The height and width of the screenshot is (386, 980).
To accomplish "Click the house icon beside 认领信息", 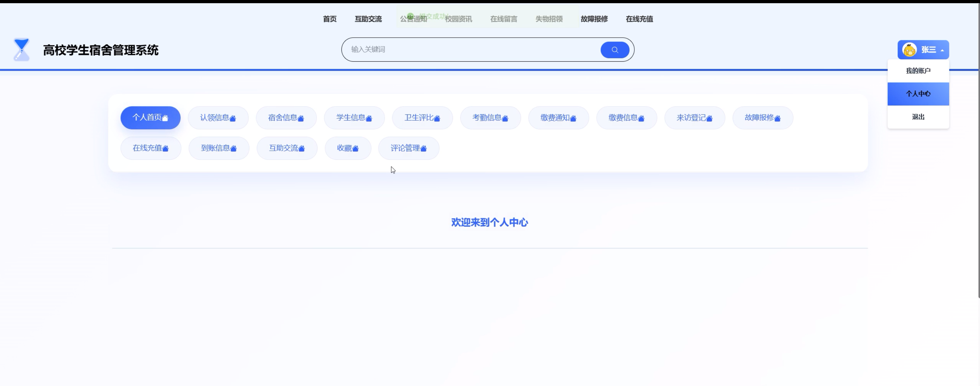I will coord(233,119).
